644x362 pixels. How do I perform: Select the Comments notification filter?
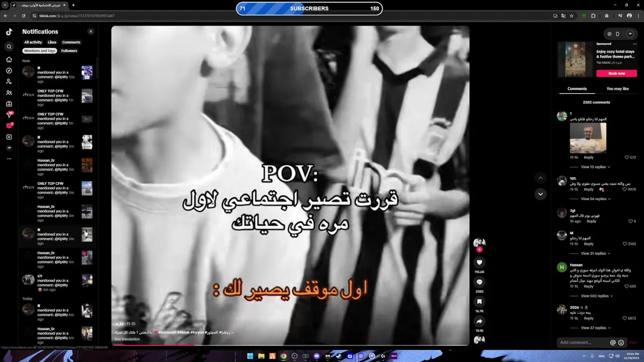click(71, 42)
